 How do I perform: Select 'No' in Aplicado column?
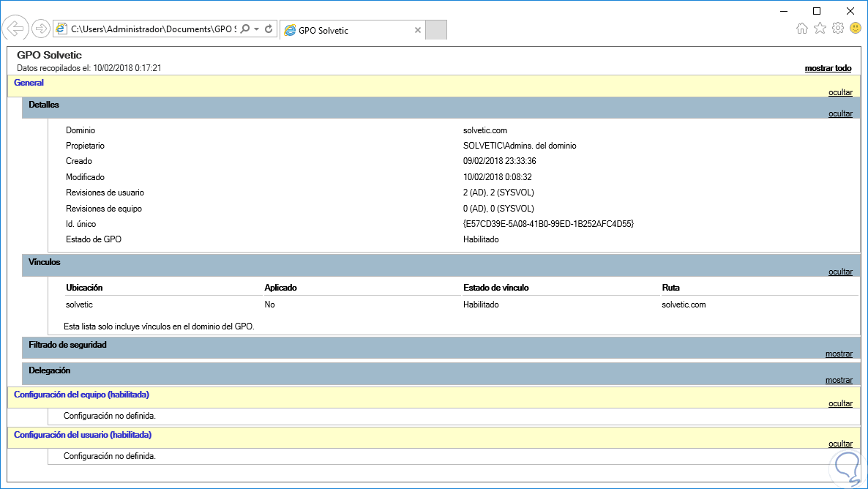point(269,305)
